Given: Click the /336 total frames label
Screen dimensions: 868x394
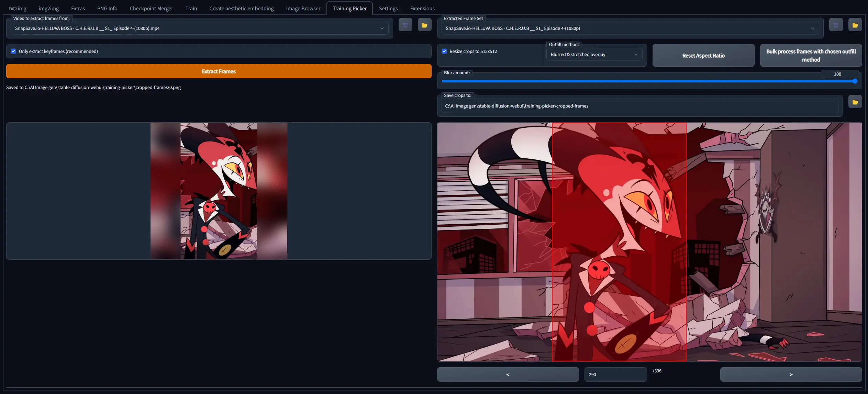Looking at the screenshot, I should [657, 371].
